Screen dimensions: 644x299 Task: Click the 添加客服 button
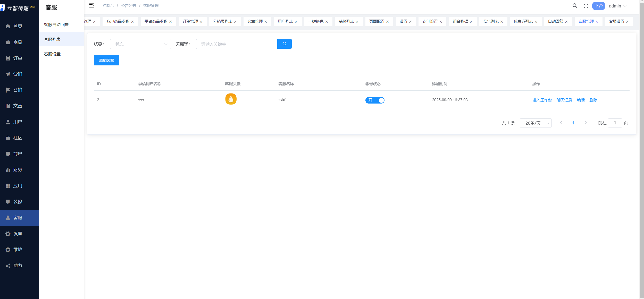[106, 60]
